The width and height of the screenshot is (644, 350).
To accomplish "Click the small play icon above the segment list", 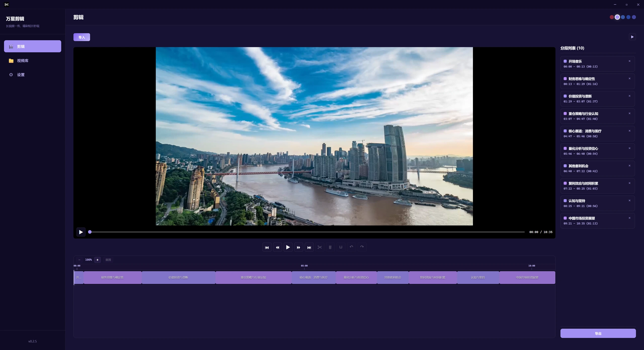I will [x=632, y=37].
